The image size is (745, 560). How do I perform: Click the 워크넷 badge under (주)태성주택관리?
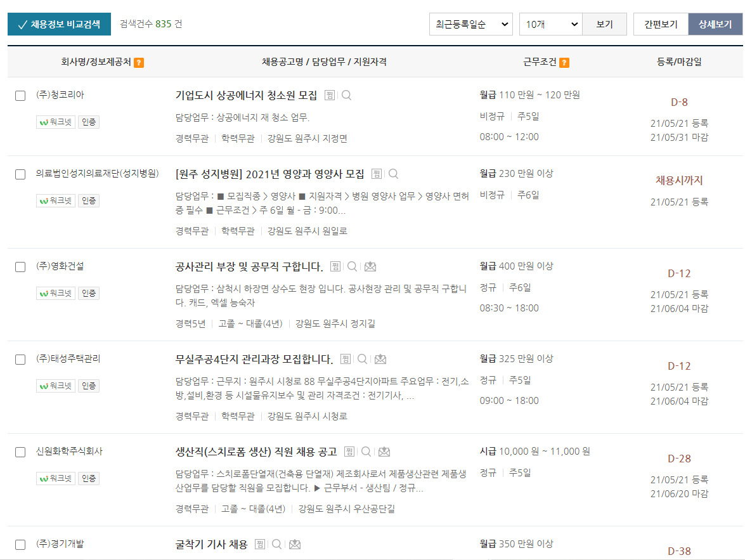[x=56, y=386]
